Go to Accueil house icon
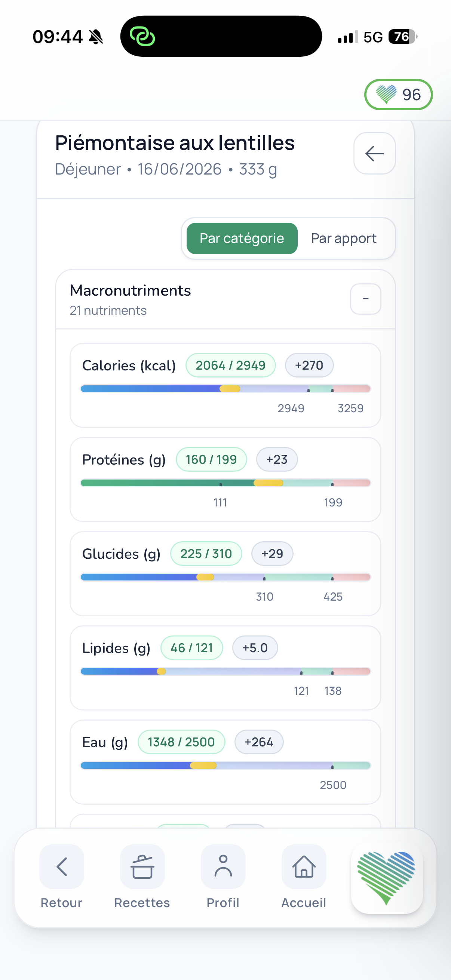Viewport: 451px width, 980px height. tap(304, 867)
